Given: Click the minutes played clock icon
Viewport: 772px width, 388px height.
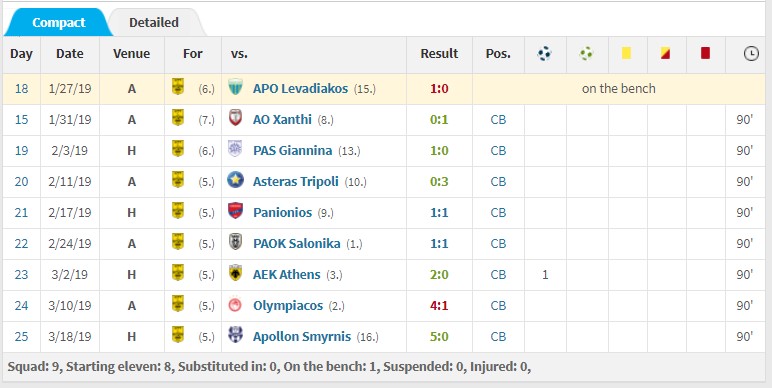Looking at the screenshot, I should pos(751,53).
